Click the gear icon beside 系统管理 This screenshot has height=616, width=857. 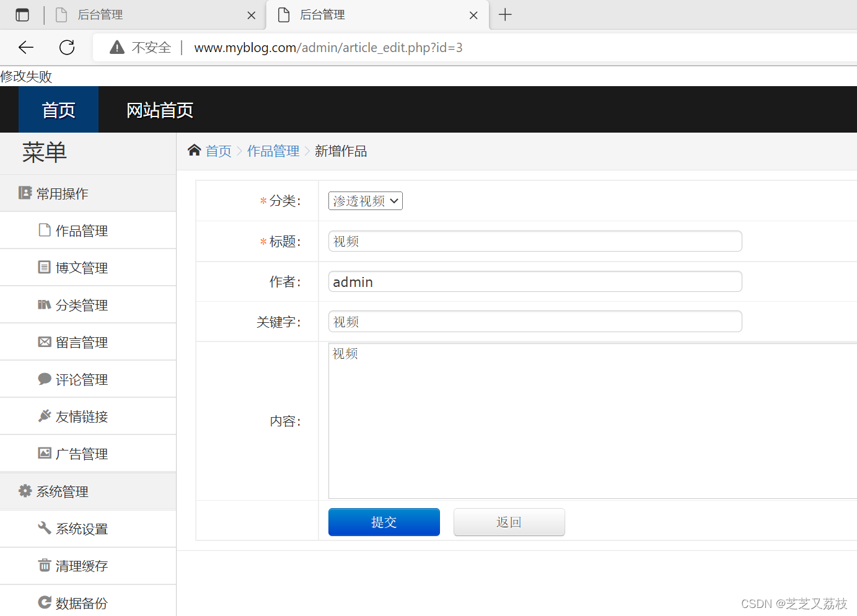[x=25, y=491]
